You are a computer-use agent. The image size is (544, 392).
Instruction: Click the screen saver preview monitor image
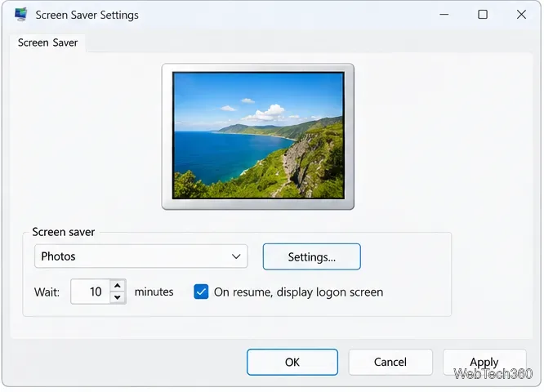click(x=258, y=136)
